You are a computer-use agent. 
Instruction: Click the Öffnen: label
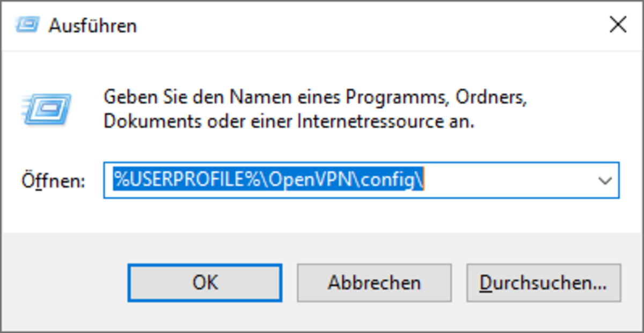coord(53,181)
